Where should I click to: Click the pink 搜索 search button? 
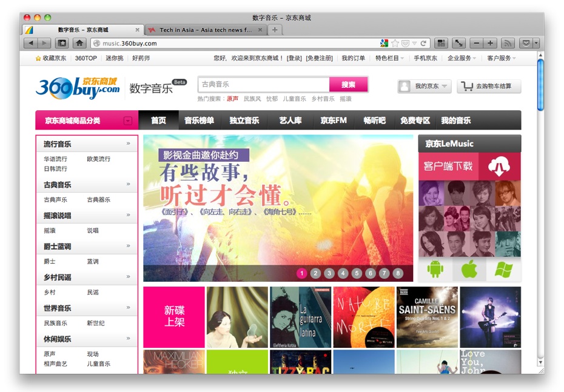[x=348, y=84]
